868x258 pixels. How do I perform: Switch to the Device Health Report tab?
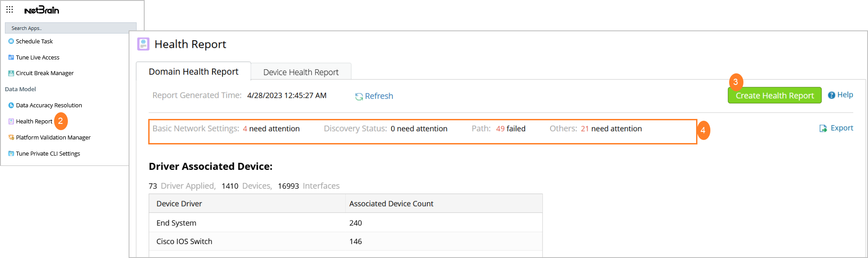pyautogui.click(x=301, y=72)
